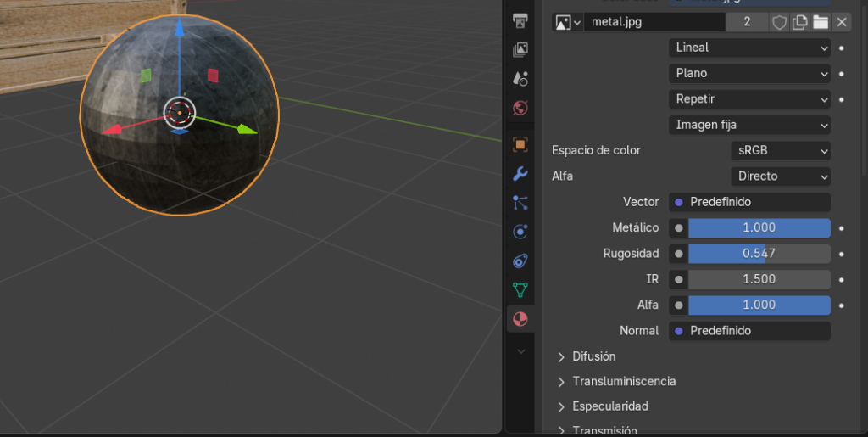Click the folder icon to open image

[x=820, y=22]
